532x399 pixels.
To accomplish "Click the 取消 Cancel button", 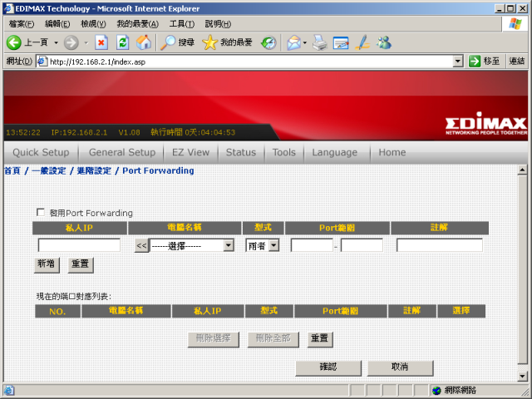I will (400, 367).
